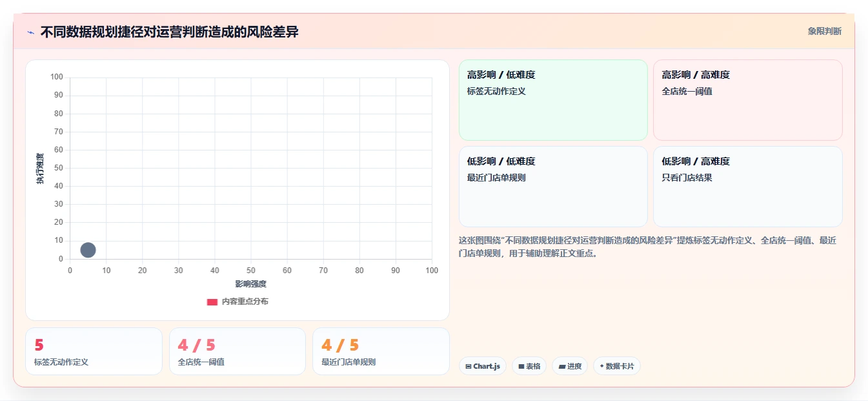This screenshot has width=868, height=401.
Task: Click the 象限判断 tag in the header
Action: click(x=824, y=31)
